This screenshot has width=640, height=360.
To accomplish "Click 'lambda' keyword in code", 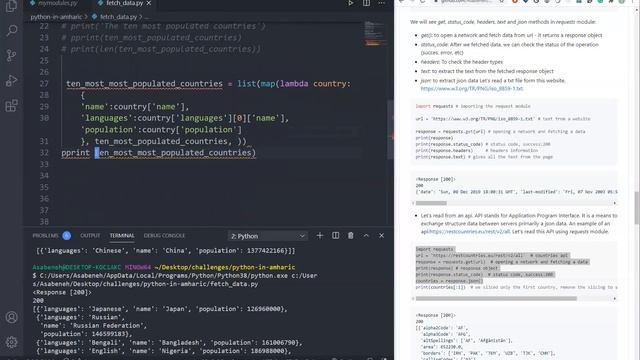I will pyautogui.click(x=294, y=84).
